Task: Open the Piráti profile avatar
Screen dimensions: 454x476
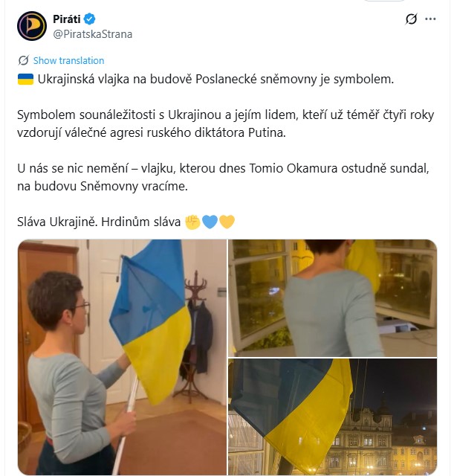Action: (32, 26)
